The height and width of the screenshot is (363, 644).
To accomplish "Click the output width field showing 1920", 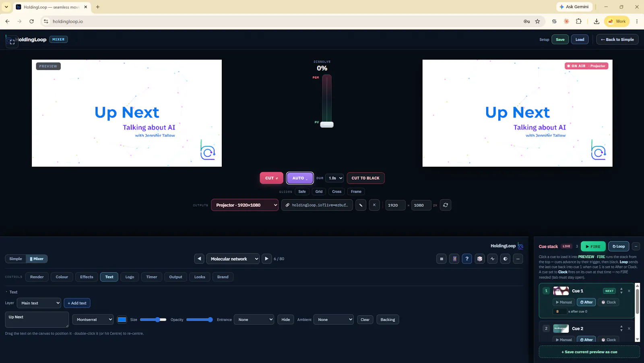I will coord(395,205).
